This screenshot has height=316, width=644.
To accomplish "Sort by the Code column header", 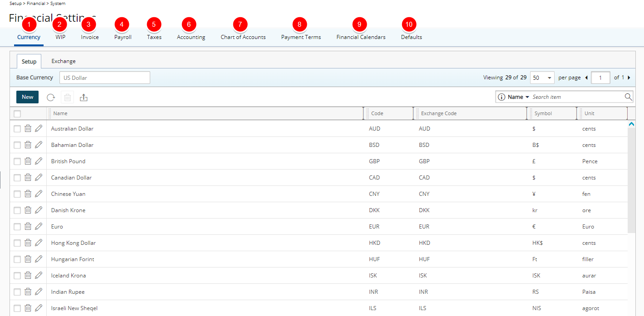I will (377, 113).
